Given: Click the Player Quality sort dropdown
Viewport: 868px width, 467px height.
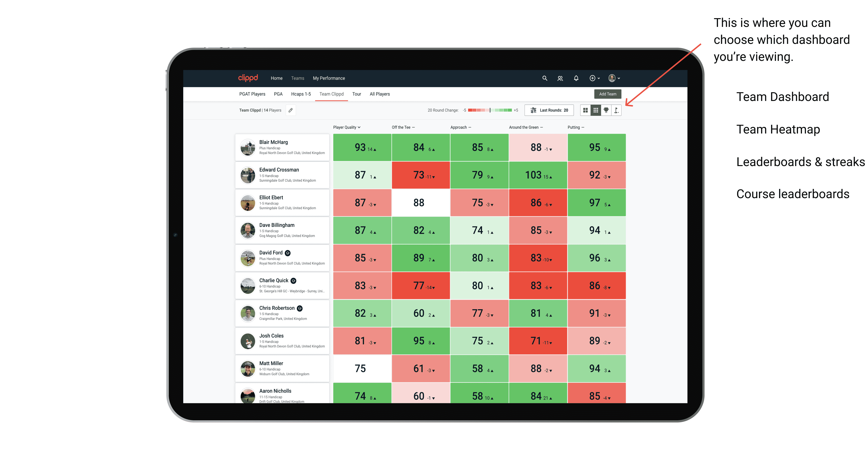Looking at the screenshot, I should 348,128.
